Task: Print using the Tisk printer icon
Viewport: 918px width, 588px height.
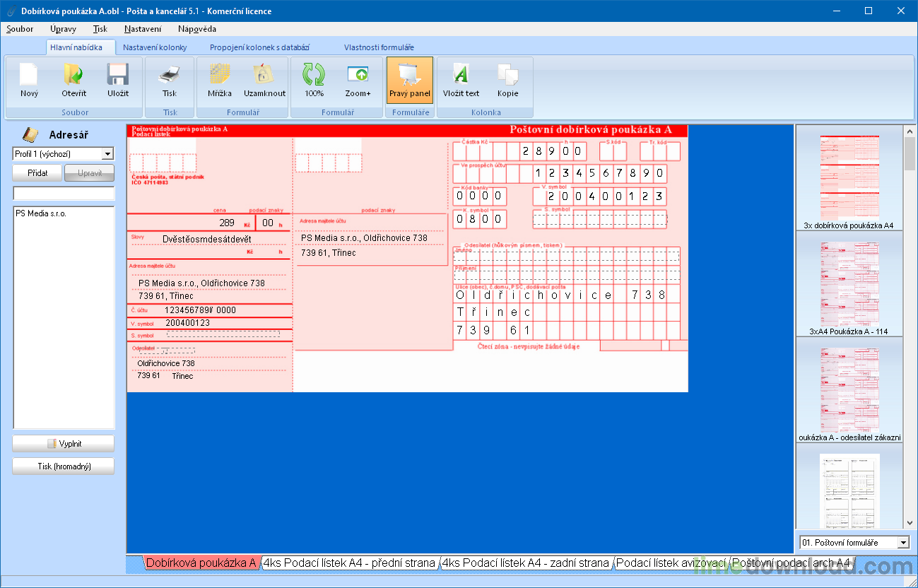Action: (170, 75)
